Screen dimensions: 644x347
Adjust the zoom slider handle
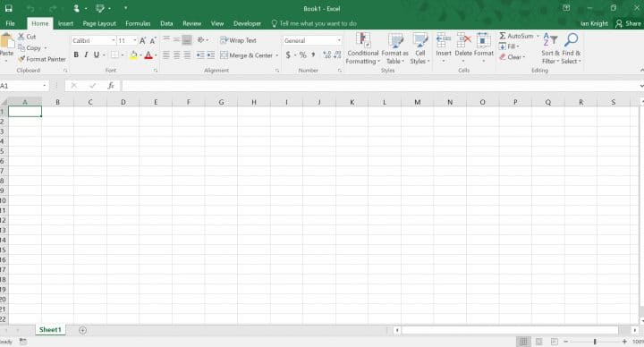tap(595, 342)
